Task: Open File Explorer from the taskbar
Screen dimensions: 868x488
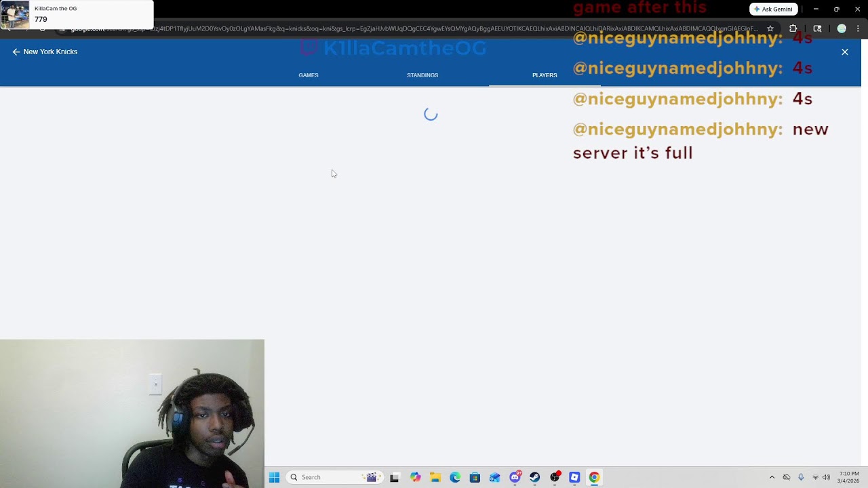Action: (x=435, y=477)
